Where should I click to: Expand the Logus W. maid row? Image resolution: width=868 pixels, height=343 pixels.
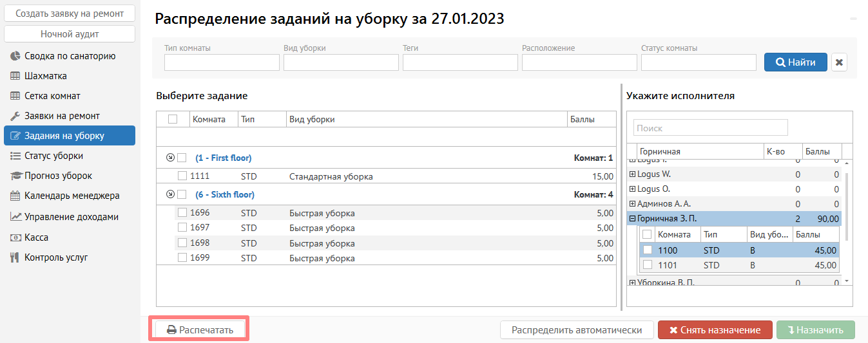pyautogui.click(x=632, y=174)
